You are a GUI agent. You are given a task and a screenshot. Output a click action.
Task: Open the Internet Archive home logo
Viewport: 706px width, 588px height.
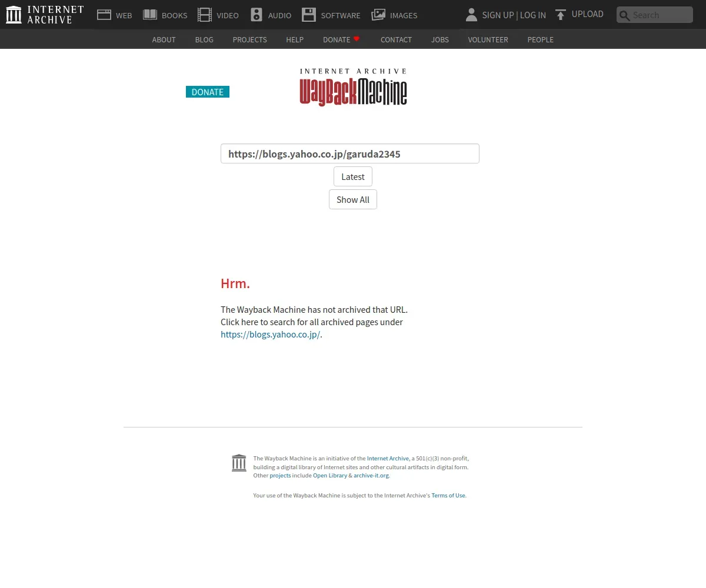tap(45, 15)
